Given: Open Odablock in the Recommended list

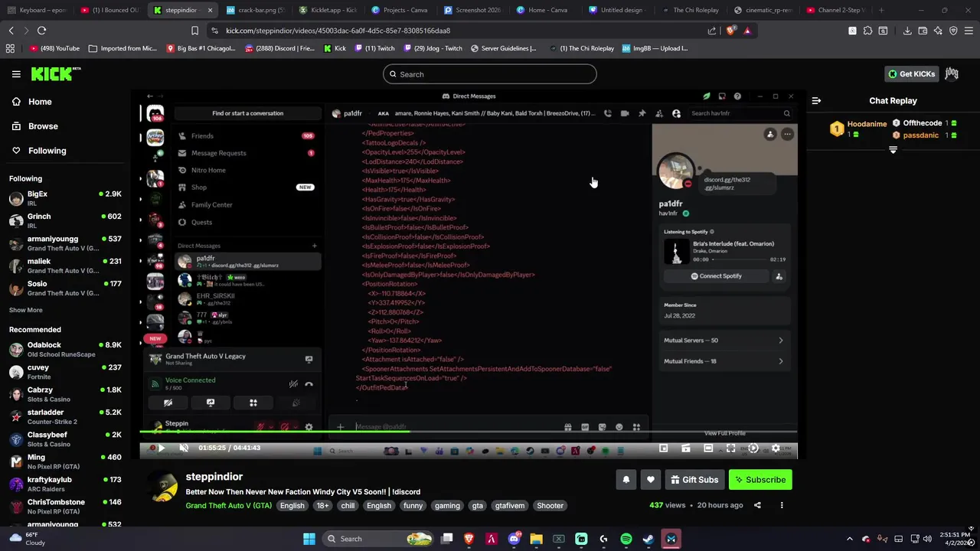Looking at the screenshot, I should tap(65, 349).
